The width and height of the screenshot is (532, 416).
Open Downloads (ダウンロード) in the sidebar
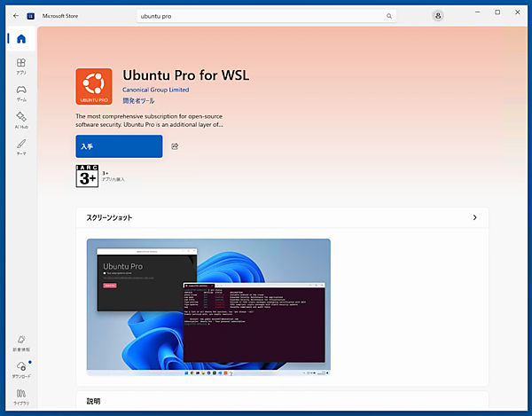[x=21, y=370]
